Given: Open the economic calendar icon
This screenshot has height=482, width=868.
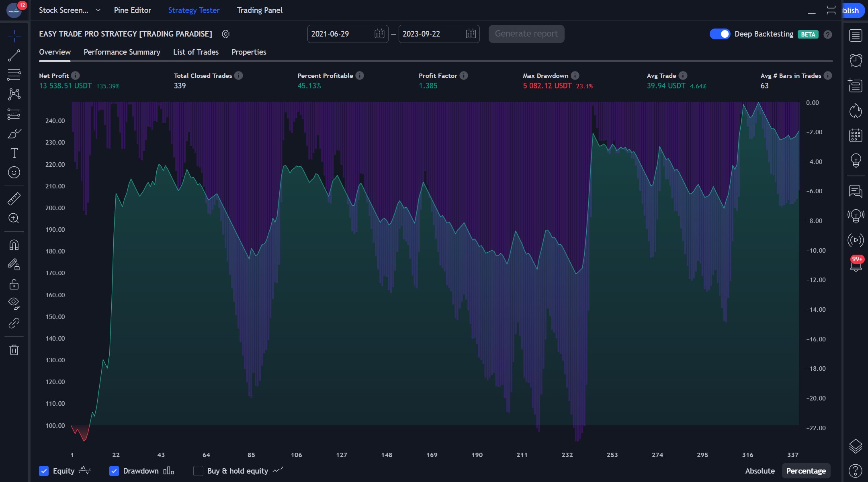Looking at the screenshot, I should [856, 135].
